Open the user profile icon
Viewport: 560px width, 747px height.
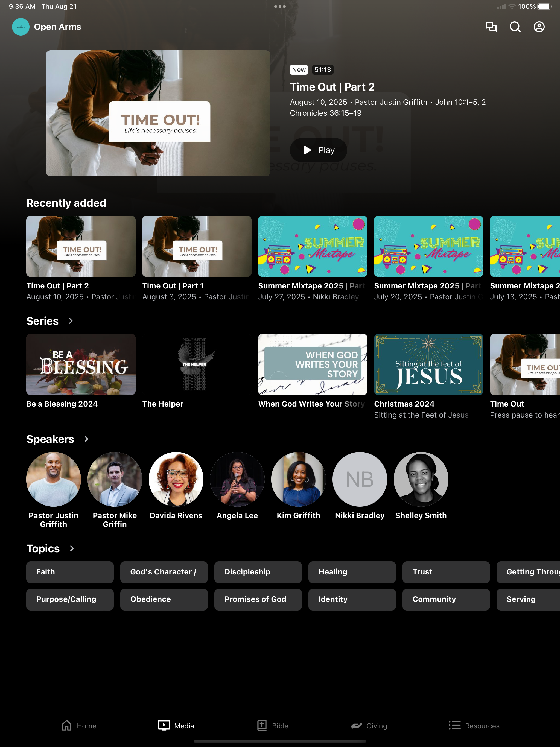coord(539,27)
